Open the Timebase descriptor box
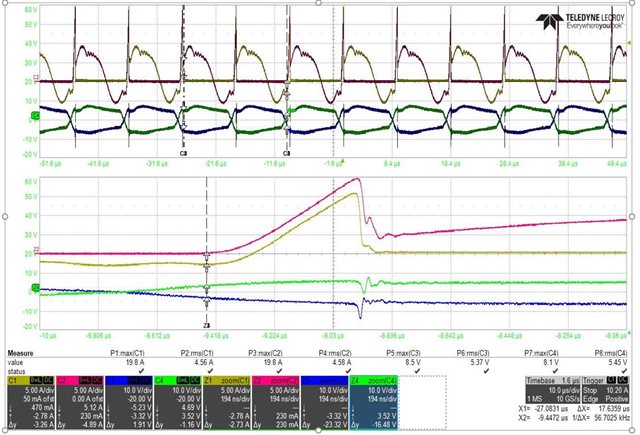The width and height of the screenshot is (640, 435). [x=553, y=389]
